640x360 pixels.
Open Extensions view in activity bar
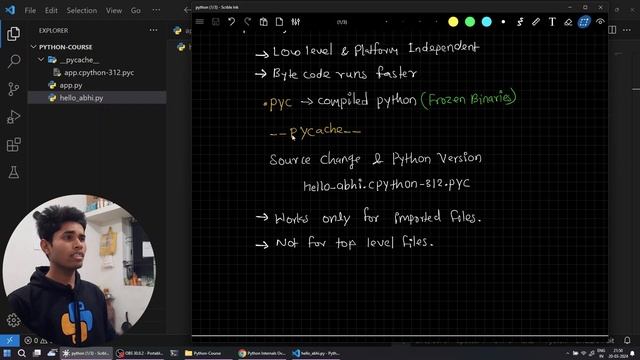point(13,144)
